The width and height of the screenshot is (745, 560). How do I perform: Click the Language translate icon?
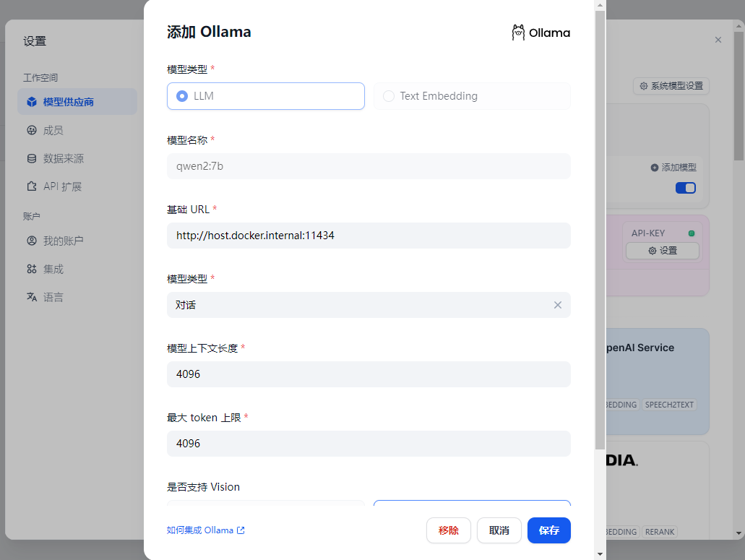32,297
